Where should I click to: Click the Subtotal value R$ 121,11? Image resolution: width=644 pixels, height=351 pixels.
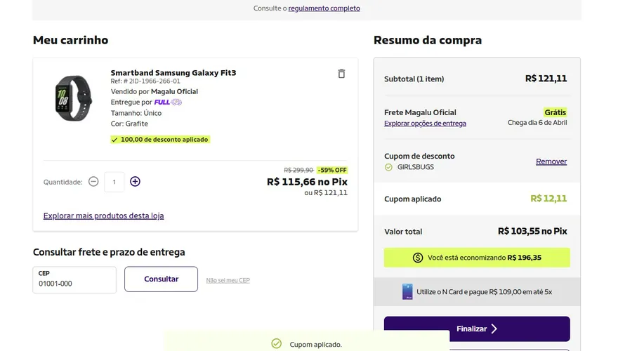[x=546, y=79]
